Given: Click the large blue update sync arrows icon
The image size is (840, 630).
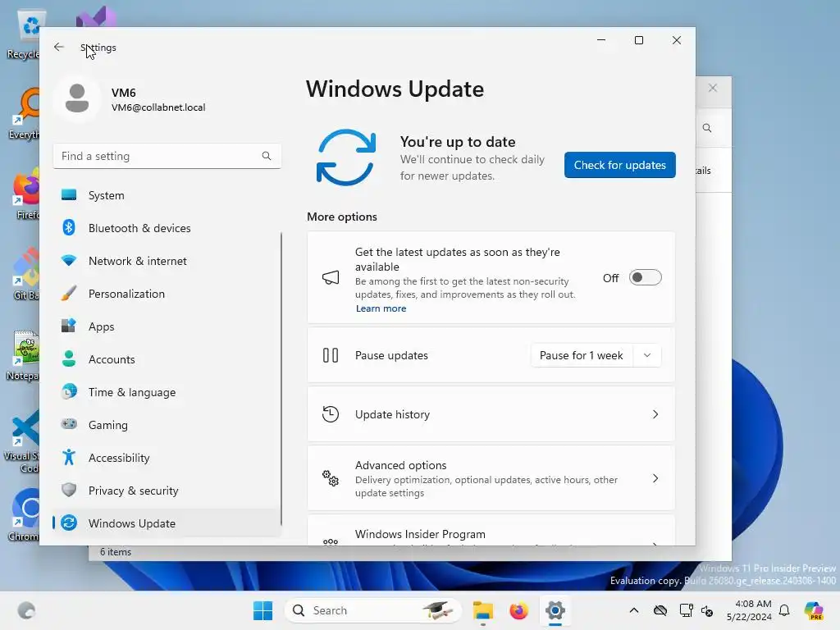Looking at the screenshot, I should click(345, 157).
